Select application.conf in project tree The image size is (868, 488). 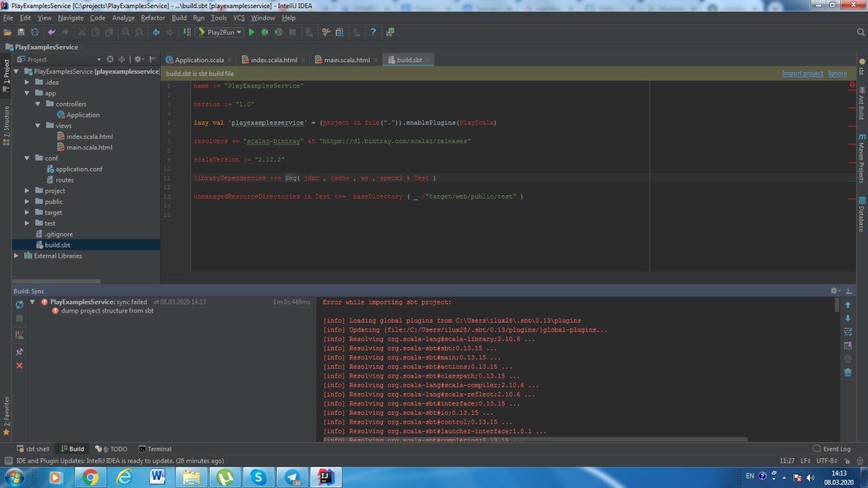tap(74, 169)
